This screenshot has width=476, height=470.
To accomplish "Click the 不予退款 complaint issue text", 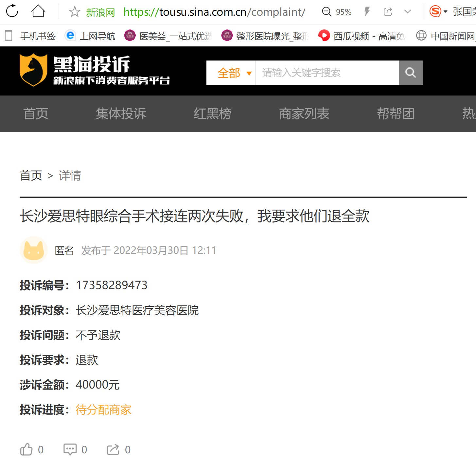I will [x=98, y=335].
